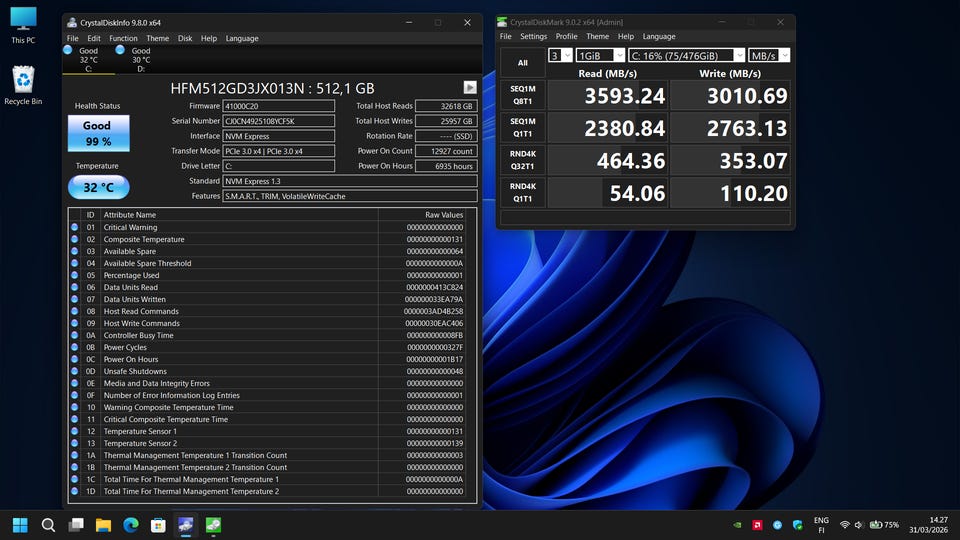Expand the 1GiB test size dropdown
960x540 pixels.
(x=599, y=55)
